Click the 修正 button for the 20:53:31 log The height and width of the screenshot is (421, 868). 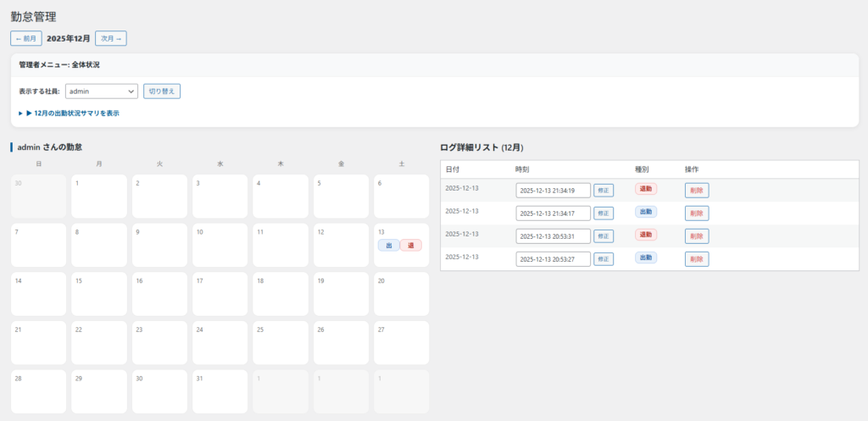[x=603, y=236]
